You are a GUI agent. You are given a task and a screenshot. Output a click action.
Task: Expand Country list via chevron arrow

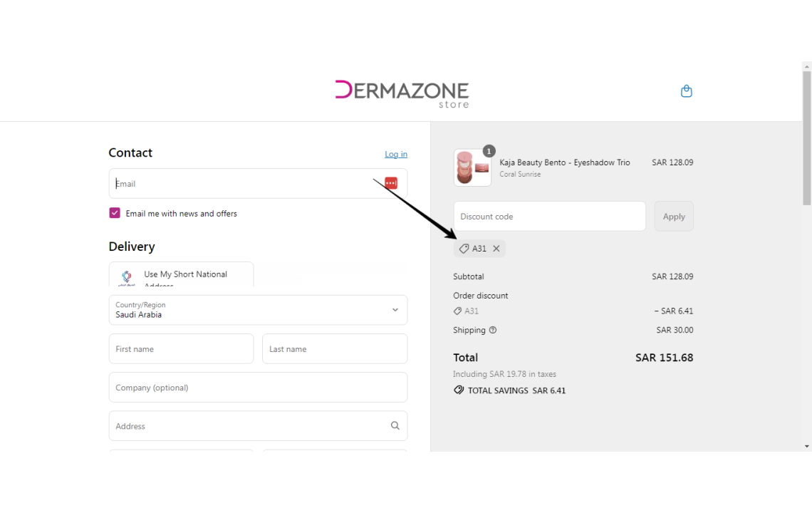point(395,310)
